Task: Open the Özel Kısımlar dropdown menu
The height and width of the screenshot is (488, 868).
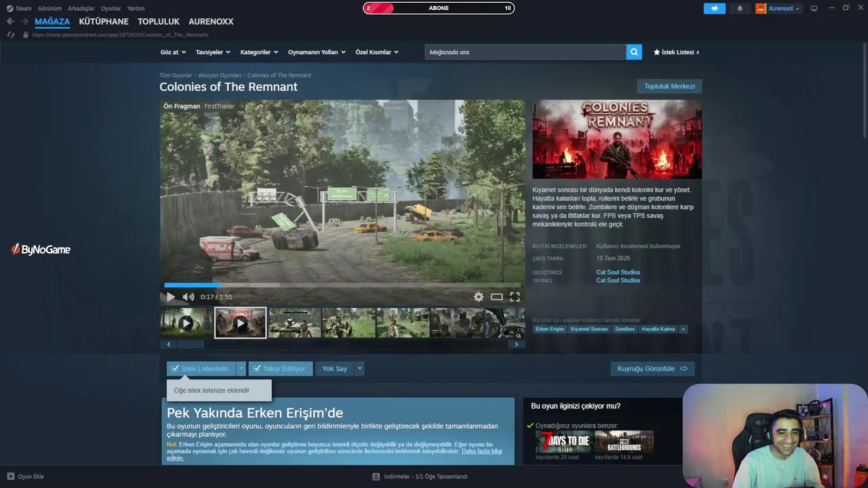Action: click(377, 52)
